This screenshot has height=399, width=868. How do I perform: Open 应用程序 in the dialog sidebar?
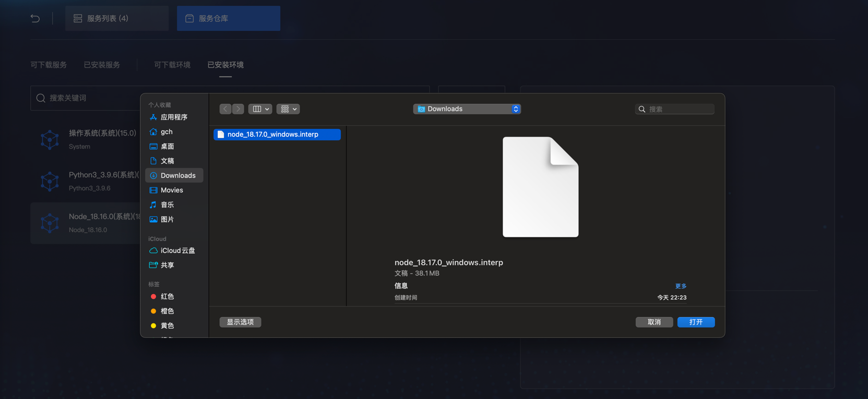click(x=174, y=117)
